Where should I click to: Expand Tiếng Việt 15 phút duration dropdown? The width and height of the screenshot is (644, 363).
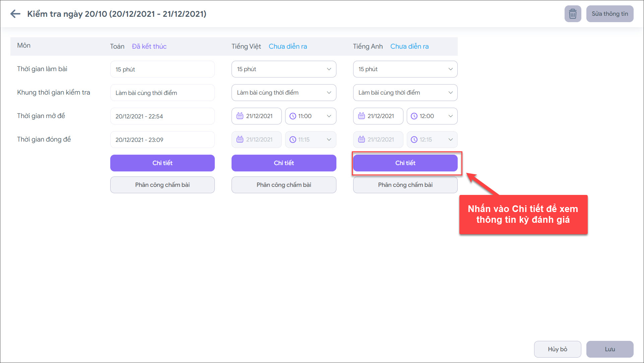[329, 69]
